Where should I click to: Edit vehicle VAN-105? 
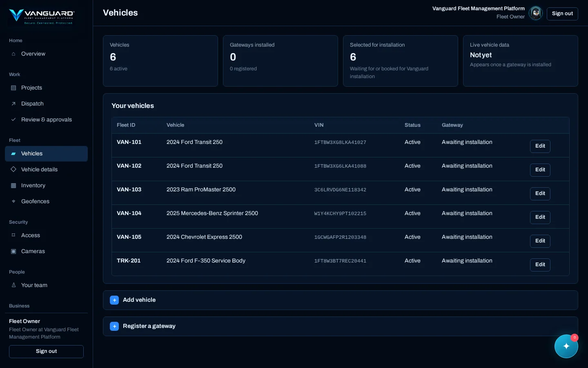tap(540, 241)
